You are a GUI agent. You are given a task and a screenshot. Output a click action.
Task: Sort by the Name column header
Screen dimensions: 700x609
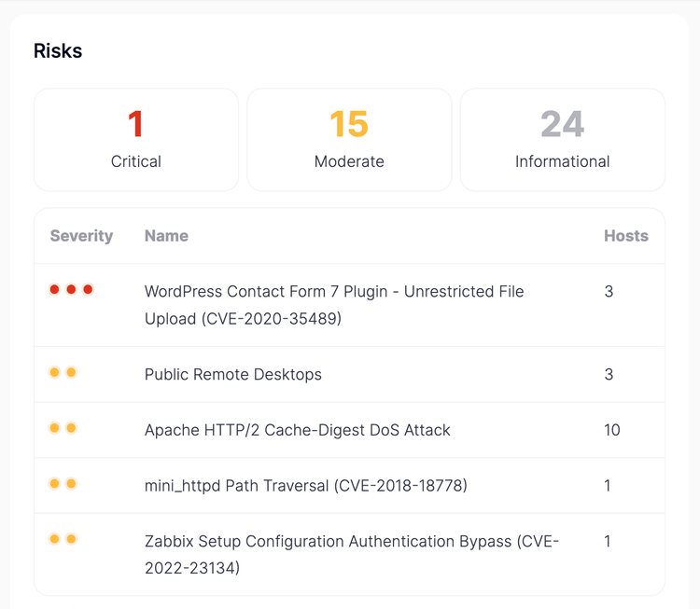pyautogui.click(x=166, y=236)
